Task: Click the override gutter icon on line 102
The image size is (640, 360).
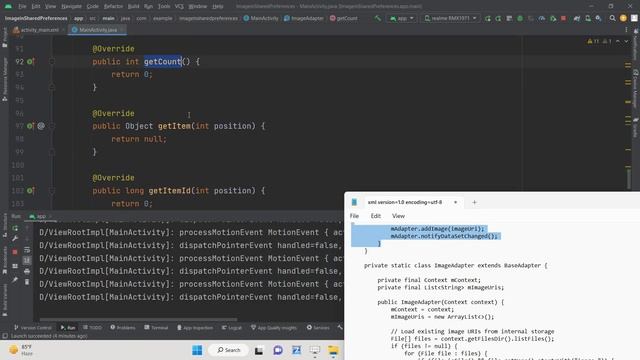Action: click(31, 191)
